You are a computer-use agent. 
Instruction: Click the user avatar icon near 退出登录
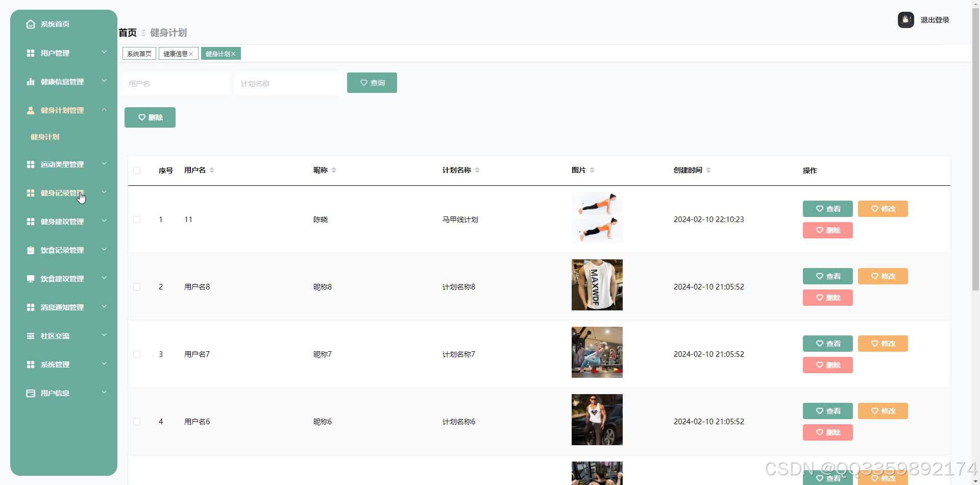point(906,20)
